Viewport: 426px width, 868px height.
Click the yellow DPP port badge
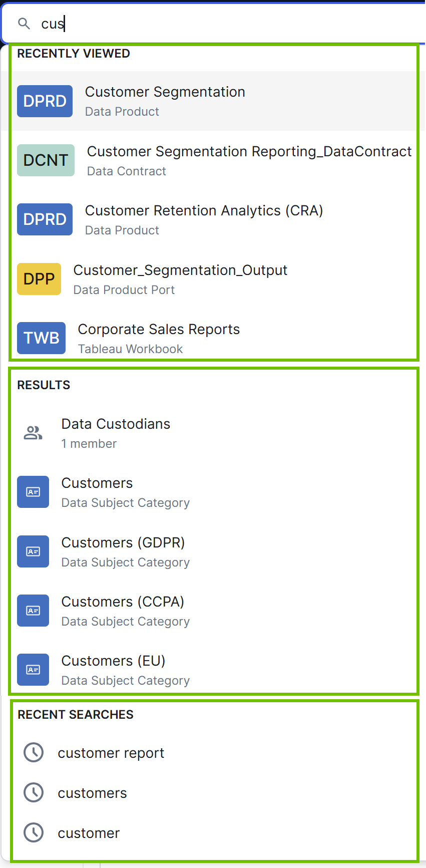[39, 279]
